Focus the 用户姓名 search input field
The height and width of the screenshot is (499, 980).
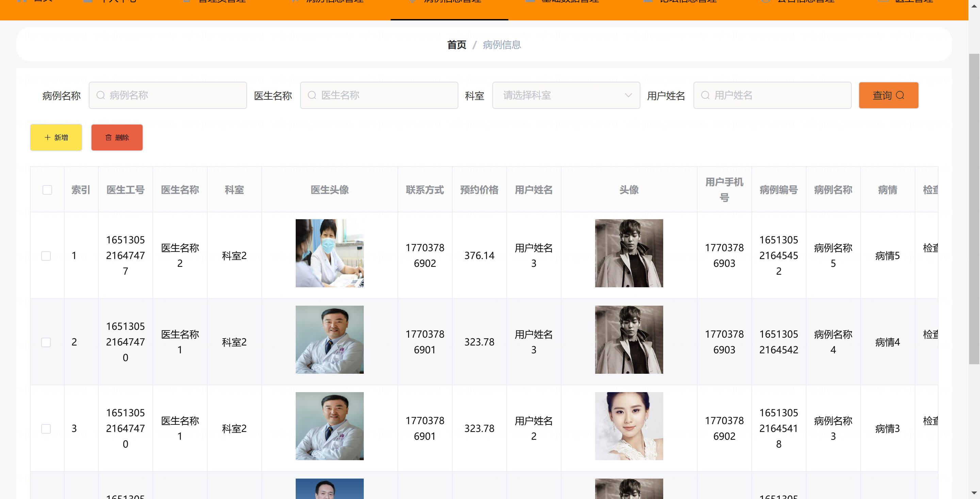click(x=772, y=95)
